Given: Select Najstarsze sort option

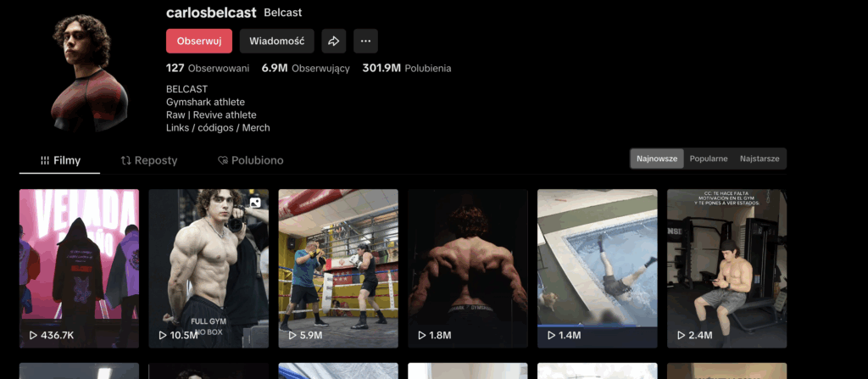Looking at the screenshot, I should pos(759,159).
